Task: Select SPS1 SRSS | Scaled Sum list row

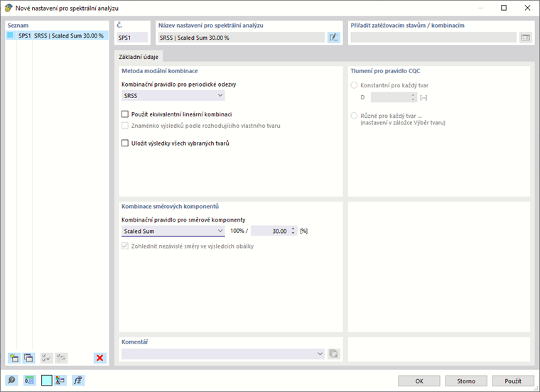Action: pyautogui.click(x=57, y=36)
